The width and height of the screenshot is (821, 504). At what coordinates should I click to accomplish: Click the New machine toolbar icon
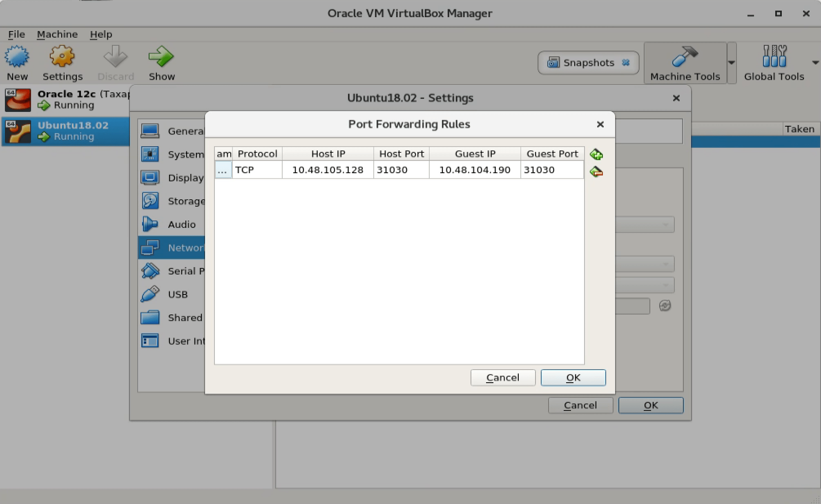[17, 63]
